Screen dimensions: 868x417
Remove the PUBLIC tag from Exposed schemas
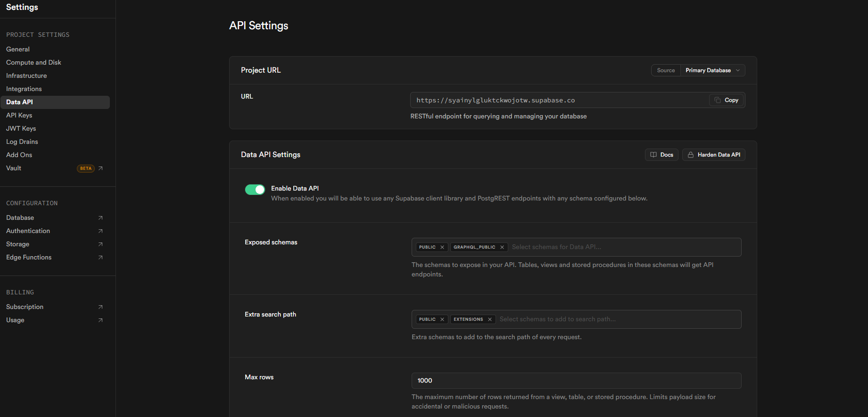[x=442, y=247]
